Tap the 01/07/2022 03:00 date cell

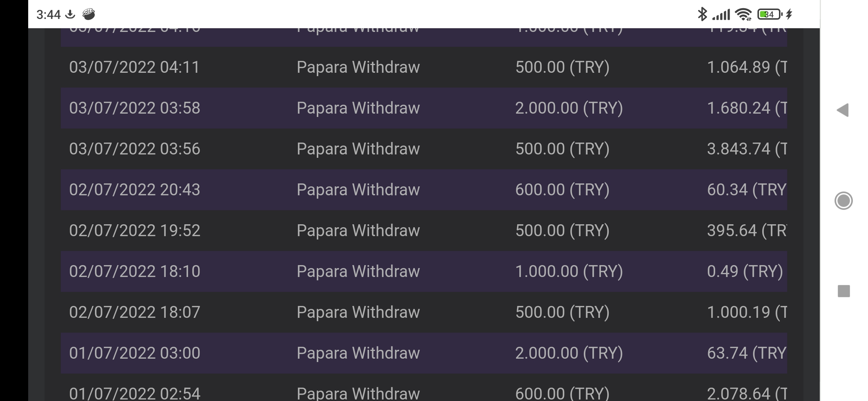[135, 353]
